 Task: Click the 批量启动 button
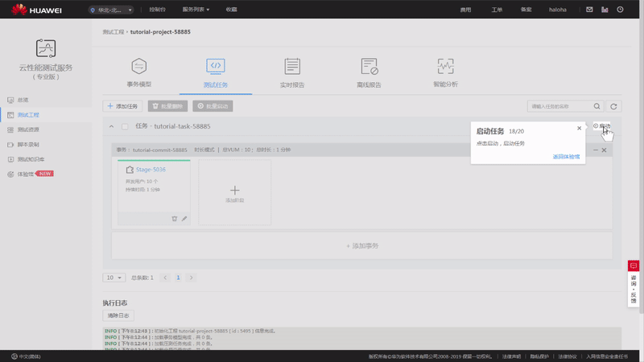click(x=213, y=106)
